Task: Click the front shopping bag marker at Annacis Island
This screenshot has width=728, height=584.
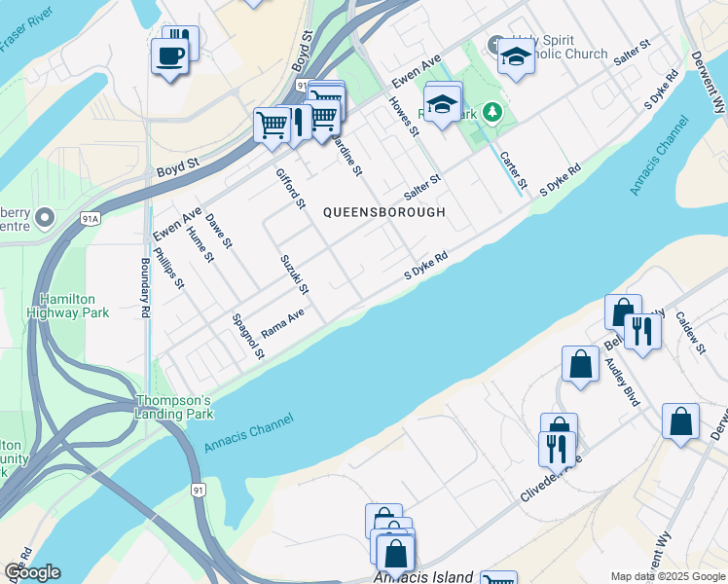Action: point(395,557)
